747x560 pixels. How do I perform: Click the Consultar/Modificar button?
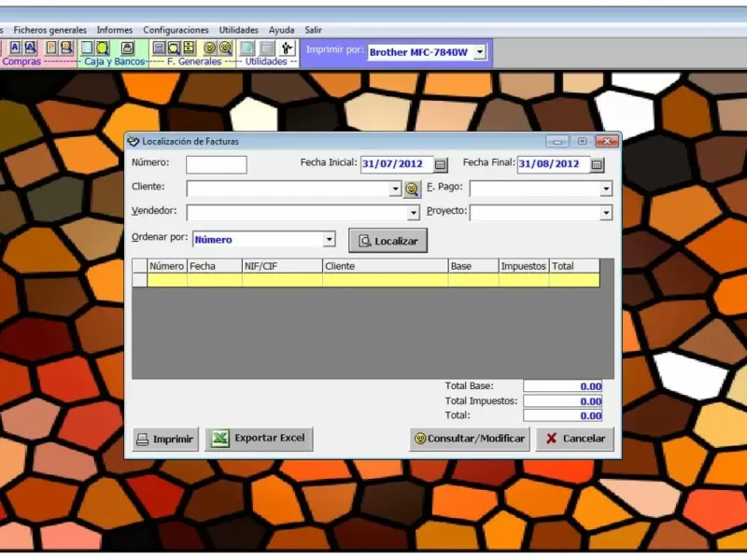pyautogui.click(x=470, y=439)
